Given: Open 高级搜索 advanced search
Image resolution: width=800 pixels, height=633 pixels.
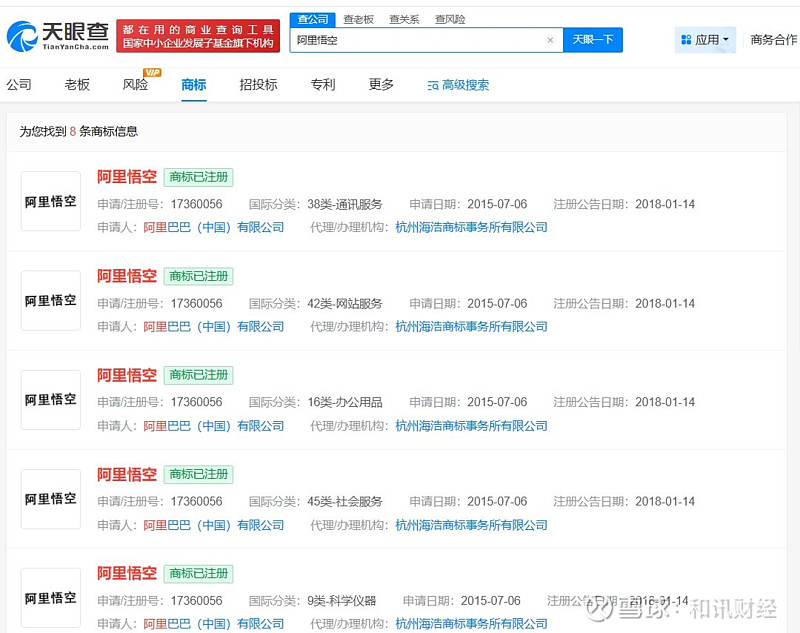Looking at the screenshot, I should pyautogui.click(x=458, y=85).
